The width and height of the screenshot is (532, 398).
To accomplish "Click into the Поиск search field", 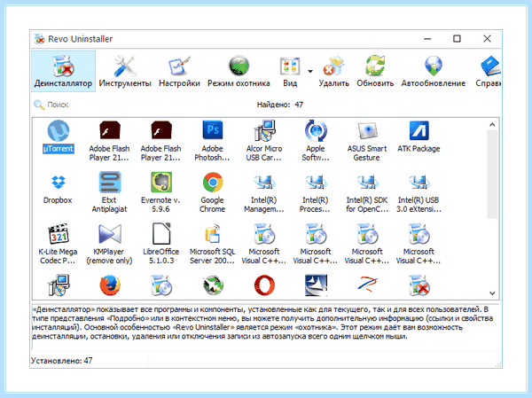I will click(58, 105).
